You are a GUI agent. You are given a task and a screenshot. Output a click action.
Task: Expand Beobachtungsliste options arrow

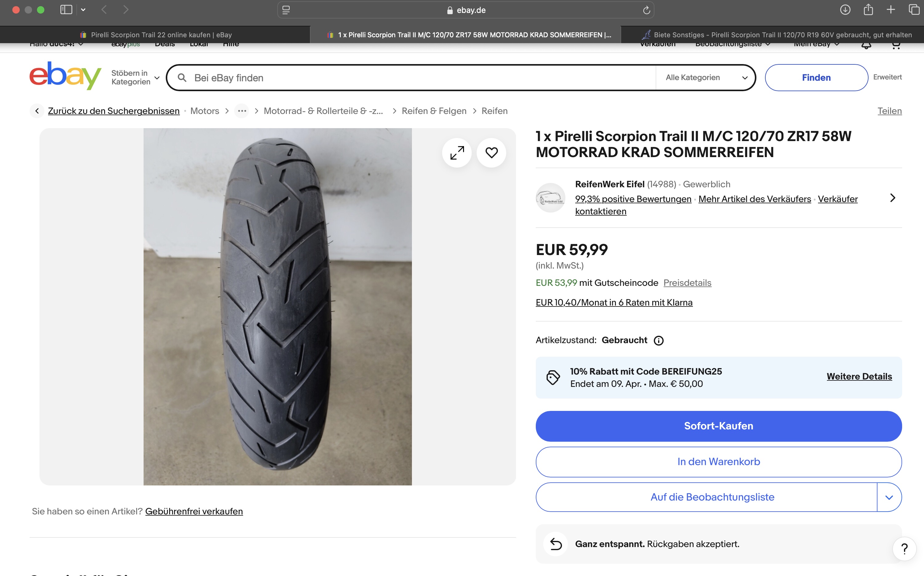click(889, 497)
